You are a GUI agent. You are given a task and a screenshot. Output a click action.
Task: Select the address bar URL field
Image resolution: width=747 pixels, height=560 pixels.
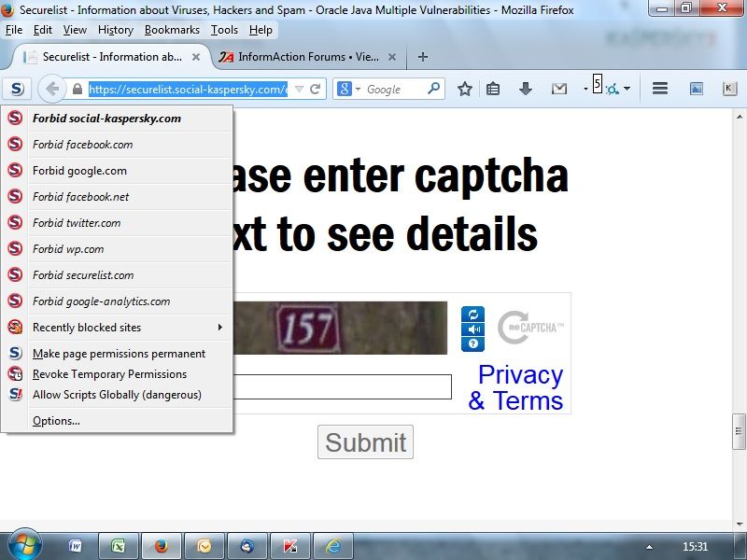tap(189, 89)
